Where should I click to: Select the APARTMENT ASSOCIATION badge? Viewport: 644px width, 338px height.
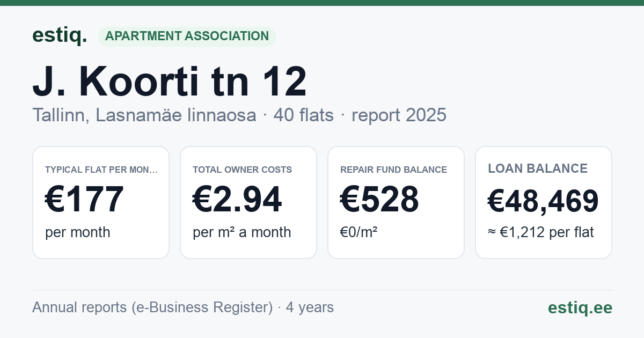[x=187, y=36]
